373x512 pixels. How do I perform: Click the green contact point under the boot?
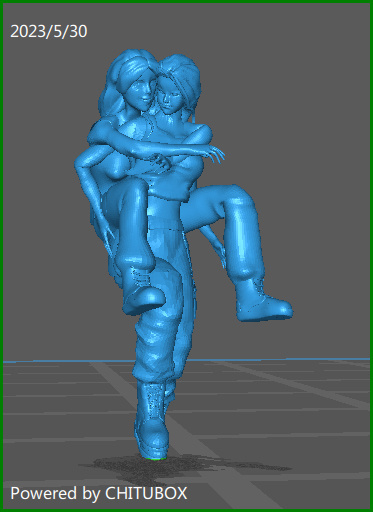155,459
